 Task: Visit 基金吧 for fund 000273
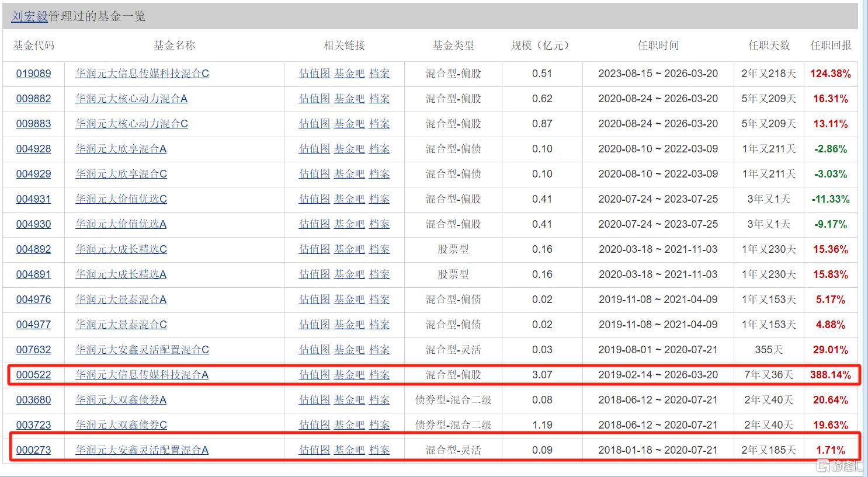point(349,450)
